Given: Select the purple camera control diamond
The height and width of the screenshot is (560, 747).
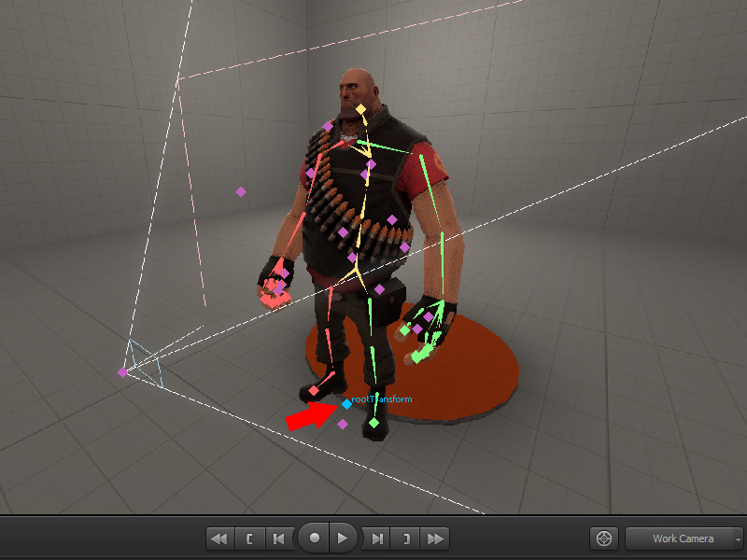Looking at the screenshot, I should (122, 372).
